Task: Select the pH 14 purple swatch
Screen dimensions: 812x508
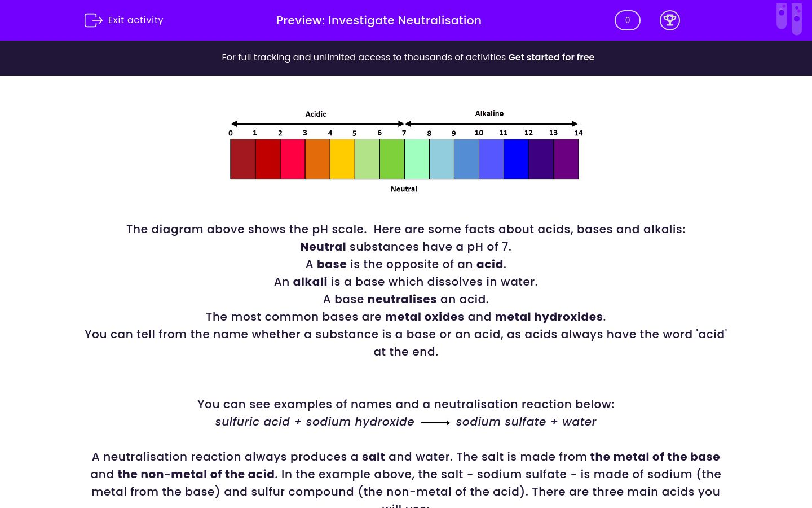Action: click(x=566, y=159)
